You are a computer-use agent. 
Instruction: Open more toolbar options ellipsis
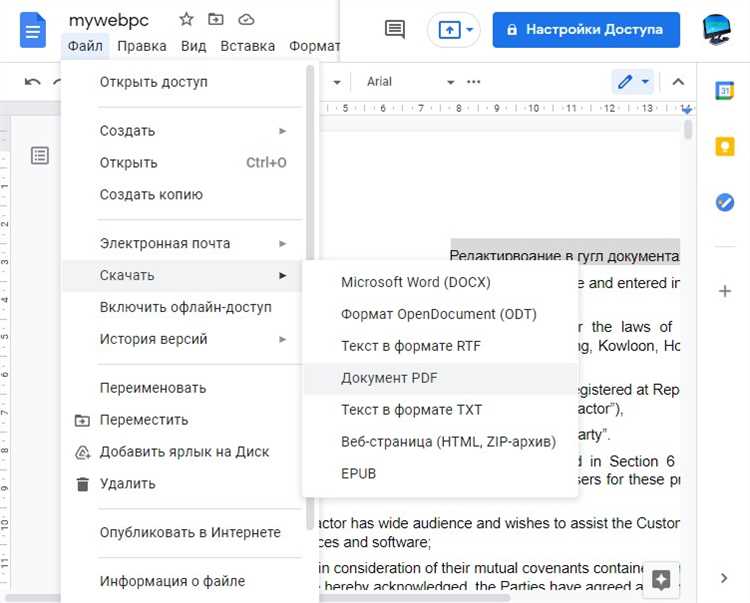click(x=474, y=82)
